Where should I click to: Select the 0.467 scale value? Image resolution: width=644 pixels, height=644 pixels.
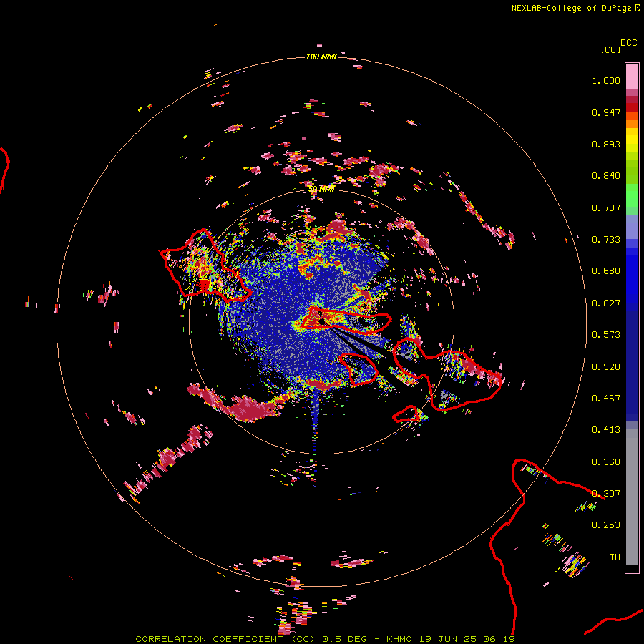(x=606, y=399)
